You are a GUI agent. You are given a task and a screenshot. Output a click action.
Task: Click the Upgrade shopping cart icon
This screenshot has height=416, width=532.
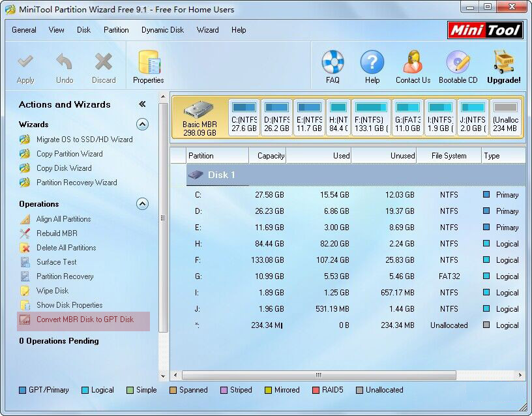coord(504,64)
